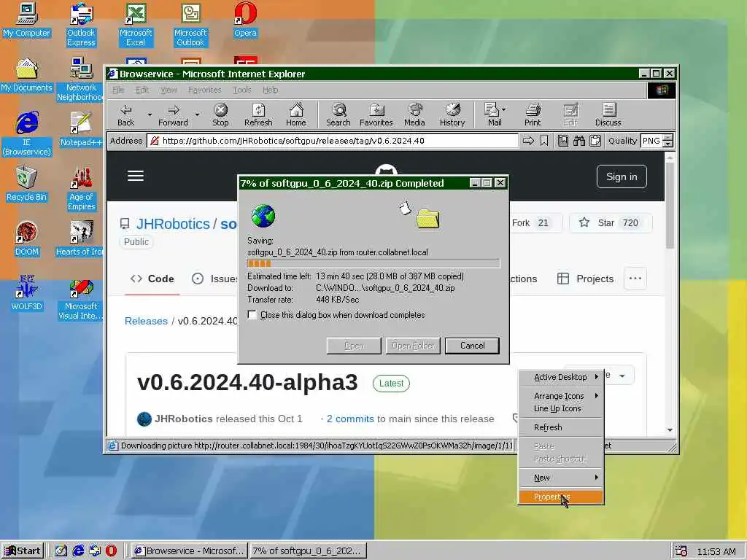The image size is (747, 560).
Task: Click GitHub Sign in button
Action: tap(622, 176)
